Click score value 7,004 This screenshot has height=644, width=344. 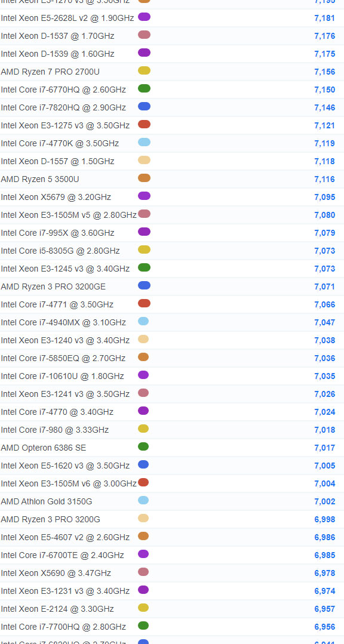(325, 484)
